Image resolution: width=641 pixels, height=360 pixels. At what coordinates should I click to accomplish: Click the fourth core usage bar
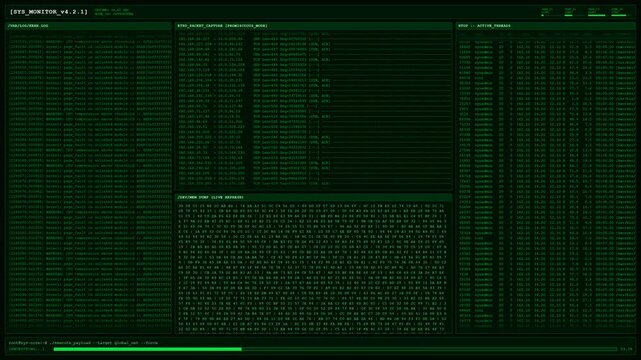[x=621, y=15]
